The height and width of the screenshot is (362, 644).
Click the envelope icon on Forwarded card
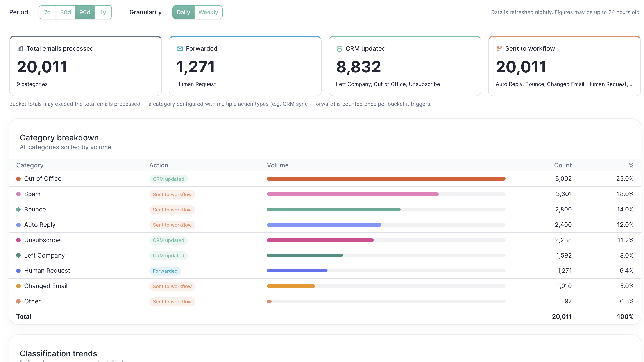180,48
